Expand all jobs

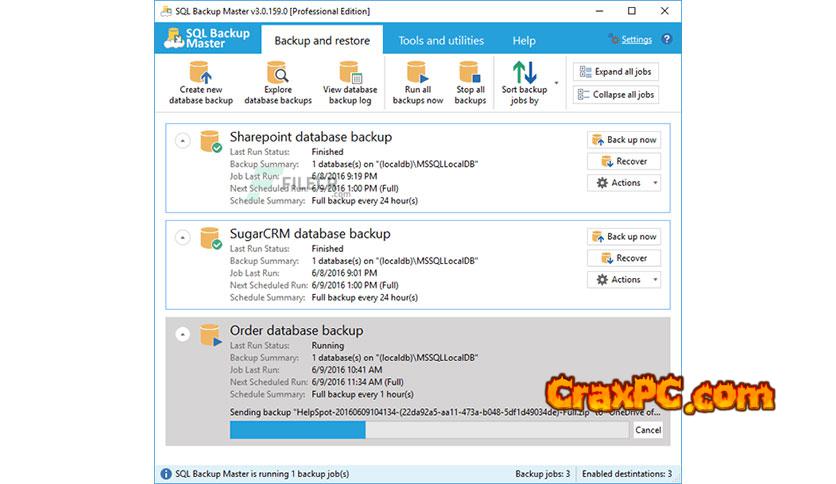coord(616,71)
